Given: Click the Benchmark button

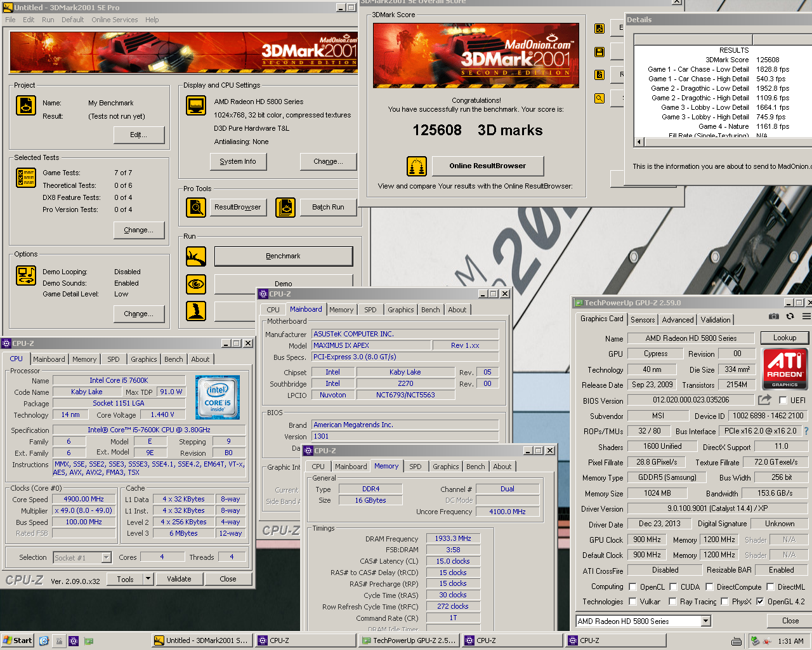Looking at the screenshot, I should [x=283, y=256].
